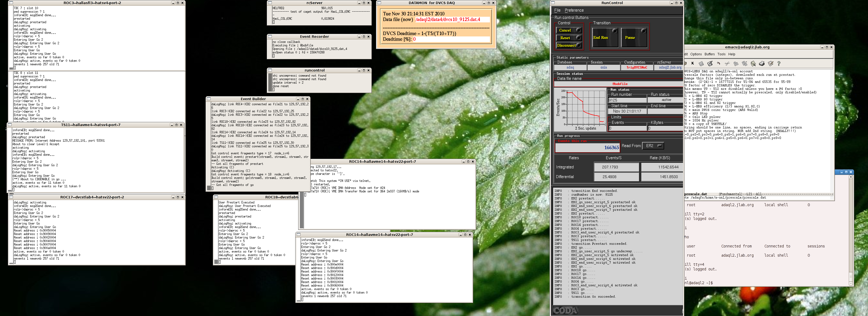868x316 pixels.
Task: Click the shell prompt in bottom-right terminal
Action: pos(698,283)
